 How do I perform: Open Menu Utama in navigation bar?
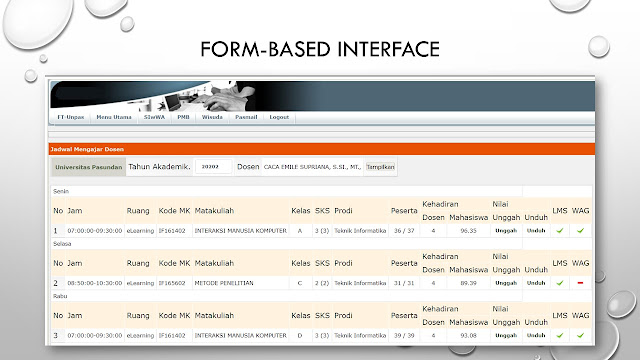(x=114, y=117)
